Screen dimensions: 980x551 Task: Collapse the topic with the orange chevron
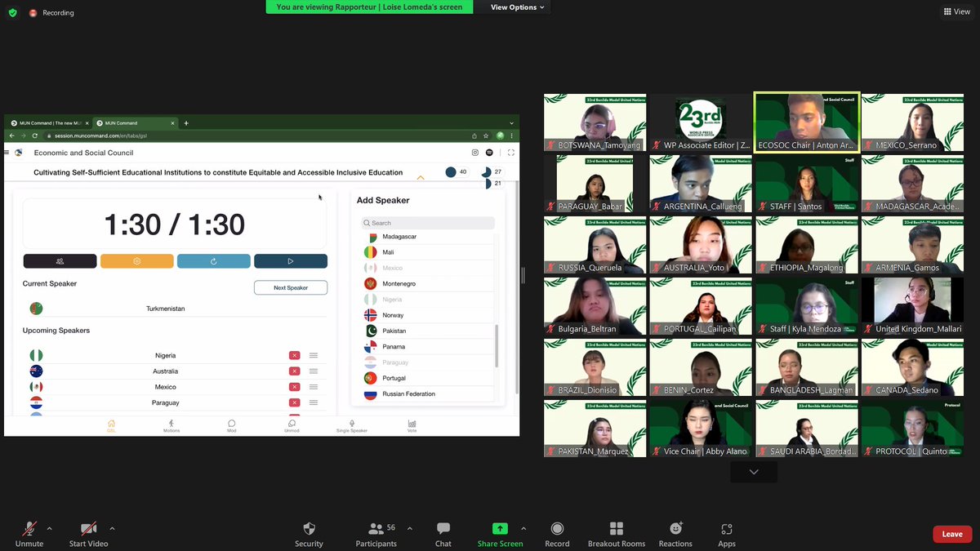coord(421,176)
